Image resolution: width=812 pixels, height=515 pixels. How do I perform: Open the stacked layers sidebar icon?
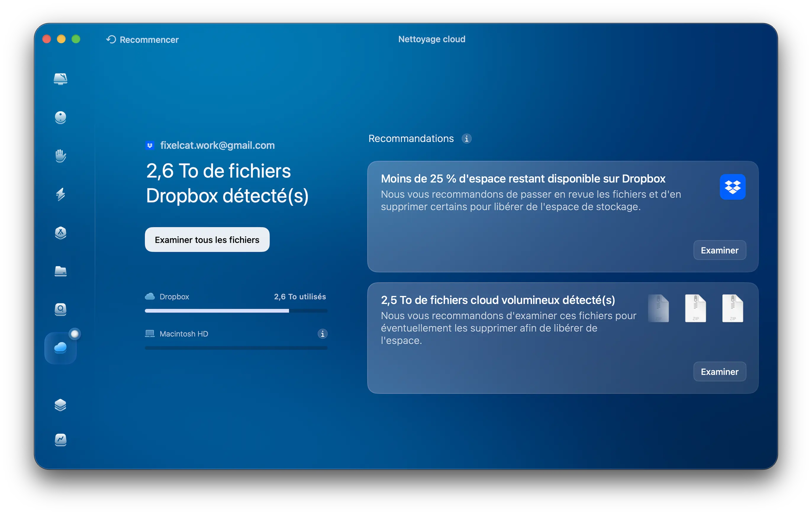pyautogui.click(x=60, y=405)
